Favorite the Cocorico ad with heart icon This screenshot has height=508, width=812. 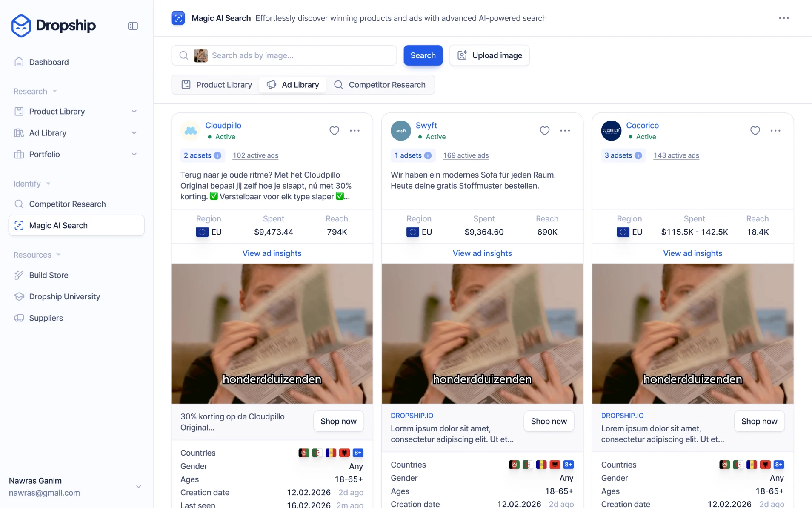point(755,131)
